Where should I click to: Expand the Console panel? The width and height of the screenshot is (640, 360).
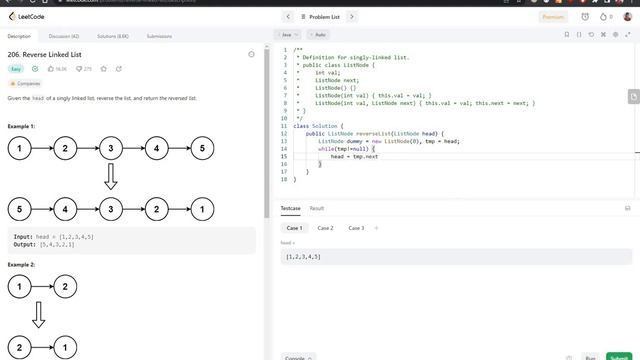point(298,357)
